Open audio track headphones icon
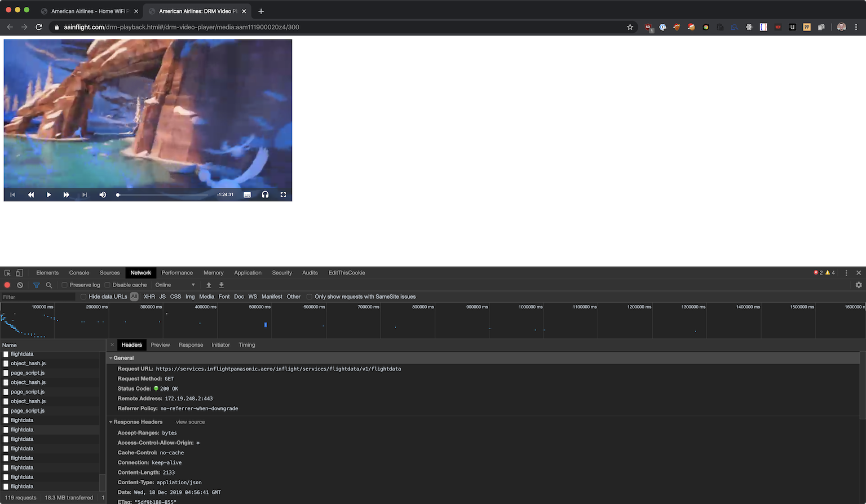 265,194
